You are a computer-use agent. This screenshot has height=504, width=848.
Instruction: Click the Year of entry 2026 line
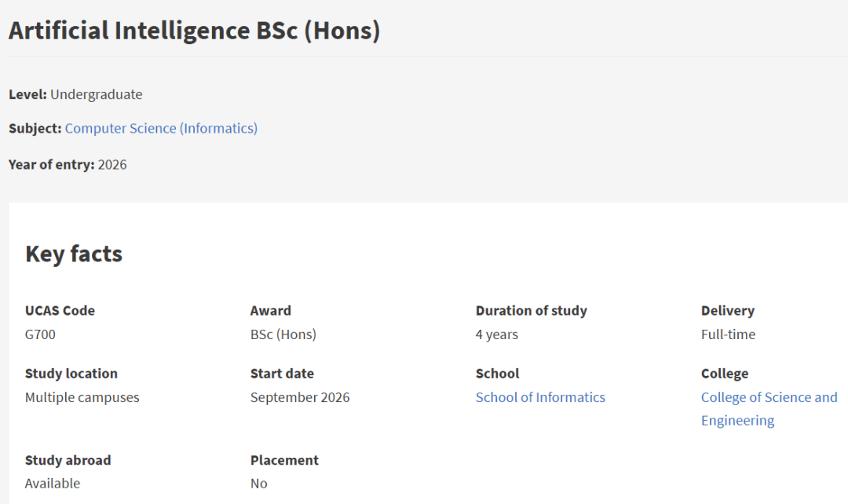tap(68, 165)
